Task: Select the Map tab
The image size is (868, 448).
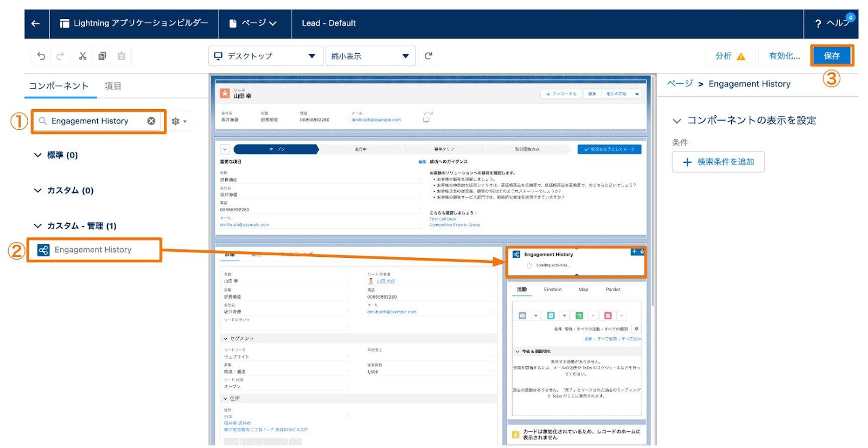Action: click(x=583, y=289)
